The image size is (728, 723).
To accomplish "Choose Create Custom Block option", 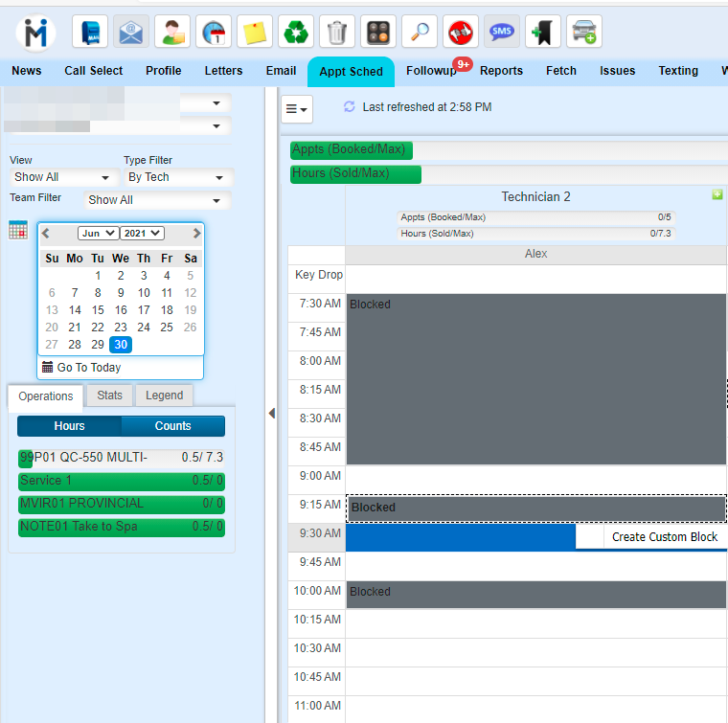I will click(x=664, y=537).
